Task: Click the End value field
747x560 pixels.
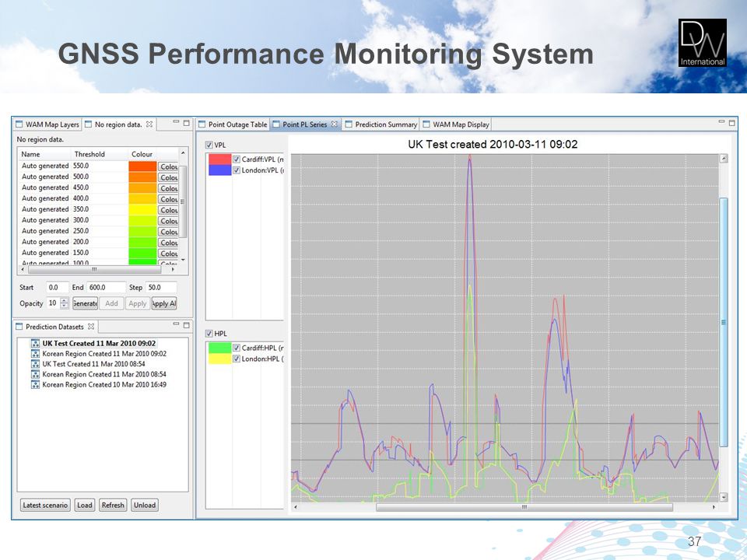Action: [x=107, y=287]
